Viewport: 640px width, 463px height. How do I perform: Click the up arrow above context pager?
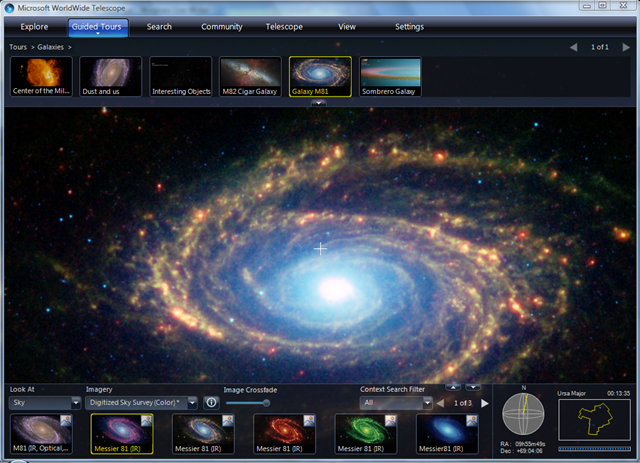(453, 387)
